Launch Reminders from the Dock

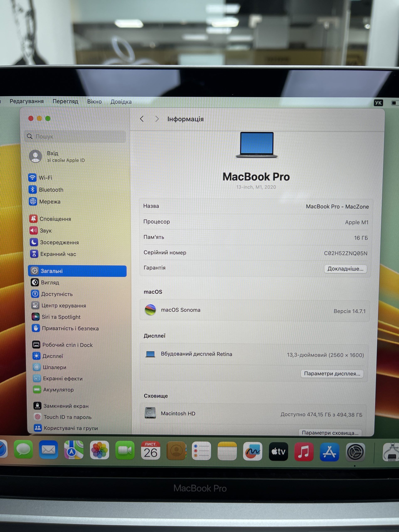click(202, 451)
